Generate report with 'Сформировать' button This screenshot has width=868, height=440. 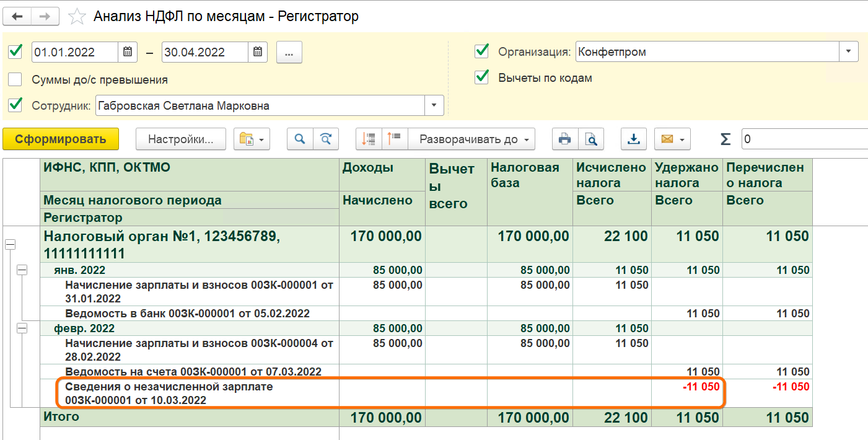(61, 139)
